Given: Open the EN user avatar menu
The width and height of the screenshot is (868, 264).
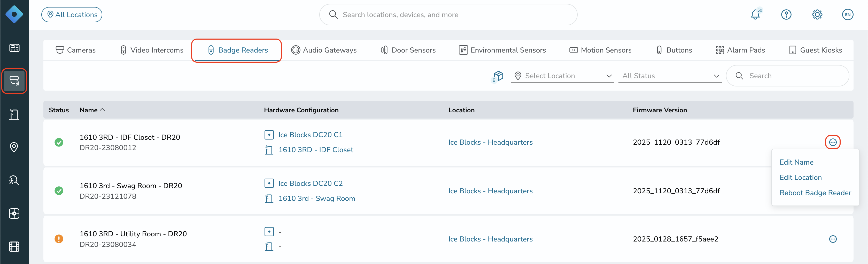Looking at the screenshot, I should pyautogui.click(x=848, y=14).
